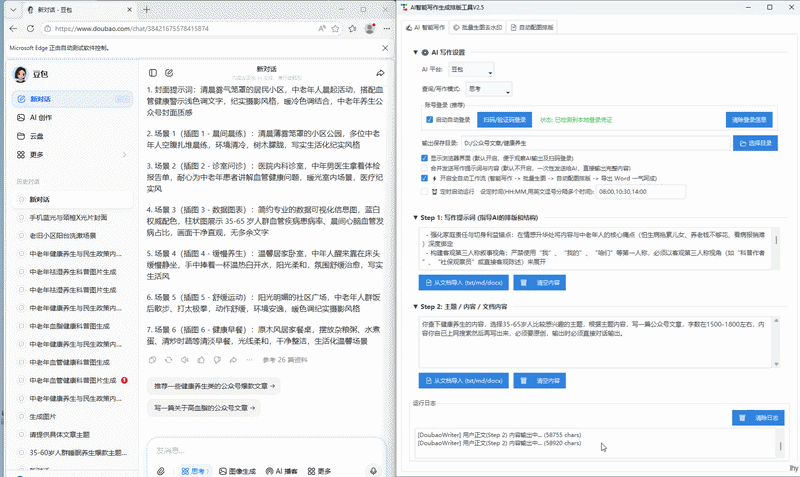The height and width of the screenshot is (477, 800).
Task: Collapse Step 1 写作提示词 section
Action: click(x=415, y=217)
